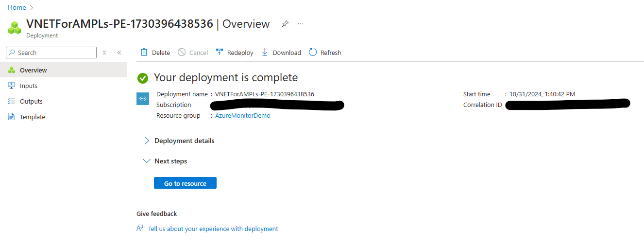644x250 pixels.
Task: Navigate to Home via breadcrumb link
Action: tap(17, 7)
